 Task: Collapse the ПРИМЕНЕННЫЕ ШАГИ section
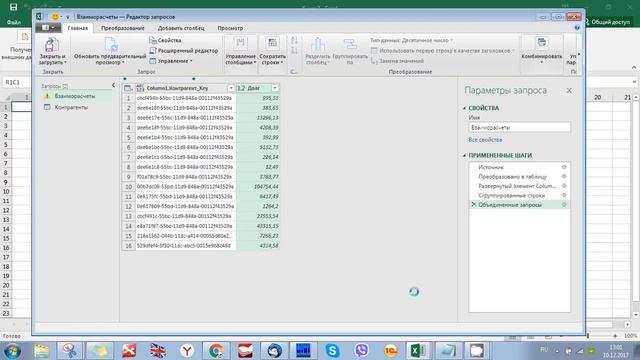tap(464, 156)
